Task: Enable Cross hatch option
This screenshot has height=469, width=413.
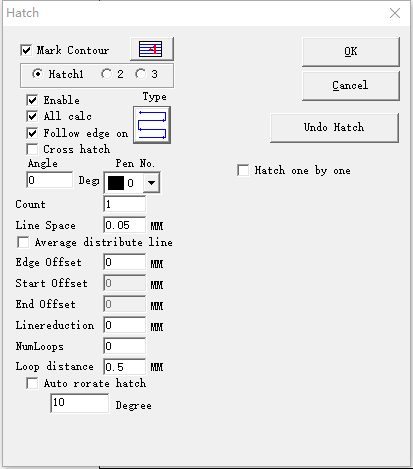Action: 32,149
